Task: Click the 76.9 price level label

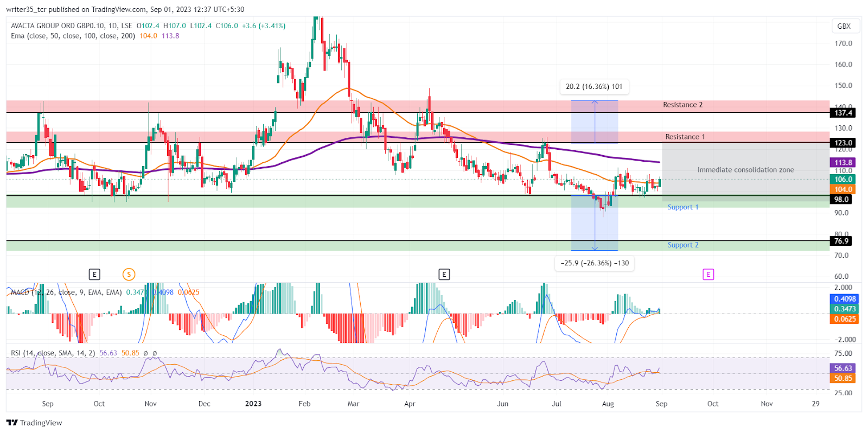Action: pyautogui.click(x=841, y=241)
